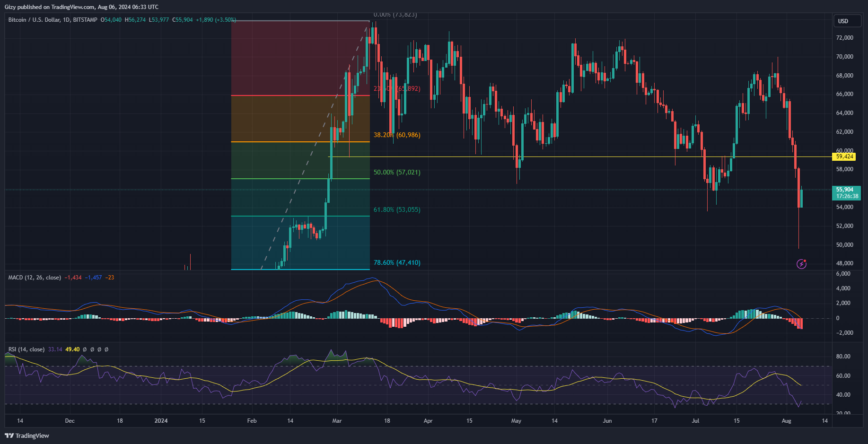Screen dimensions: 868x444
Task: Click 40.00 on the RSI axis
Action: click(x=843, y=395)
